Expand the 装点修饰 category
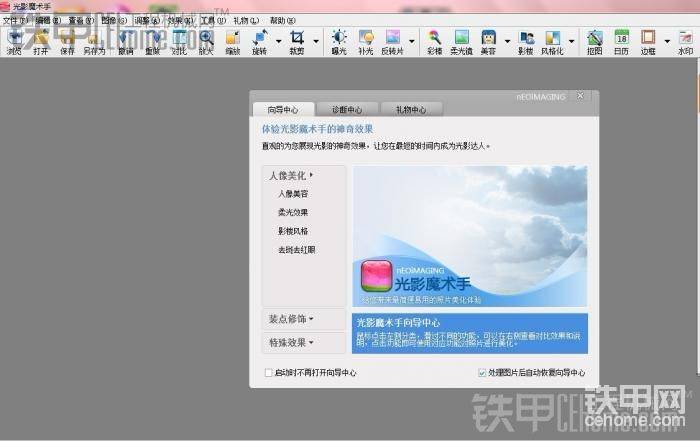The image size is (700, 441). [304, 319]
